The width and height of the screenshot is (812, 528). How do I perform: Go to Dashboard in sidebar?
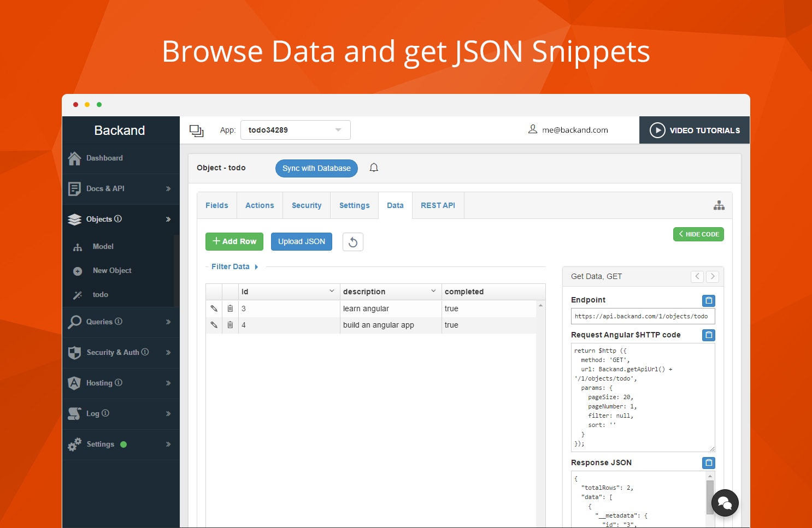(104, 158)
